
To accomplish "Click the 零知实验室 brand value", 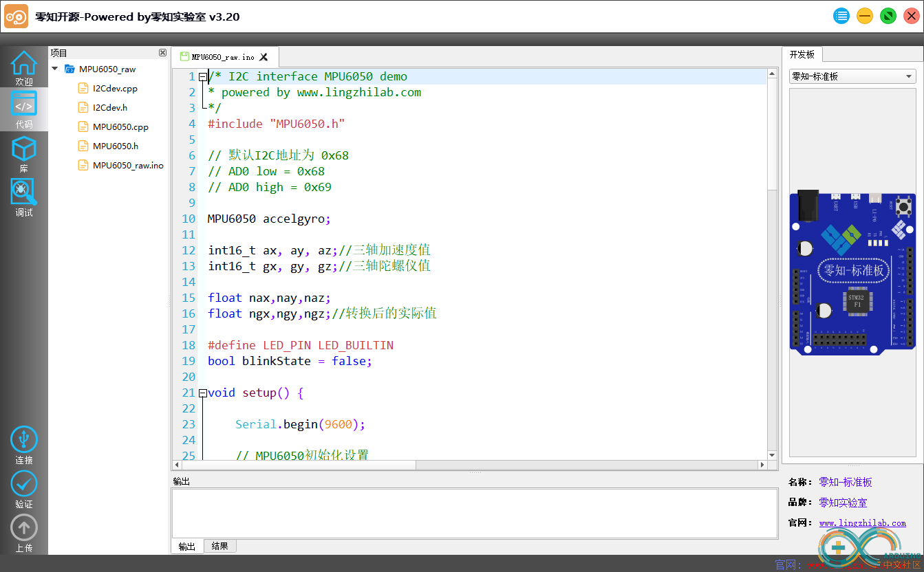I will [x=843, y=503].
